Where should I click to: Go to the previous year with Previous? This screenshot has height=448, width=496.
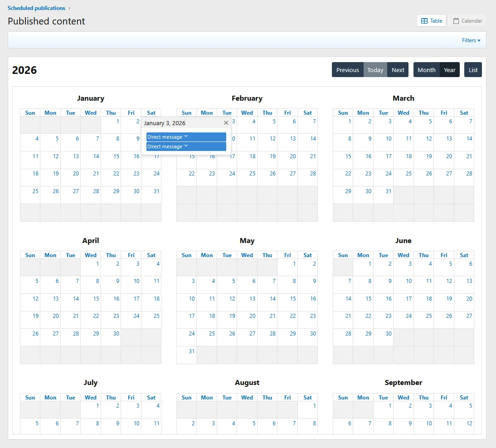click(347, 70)
